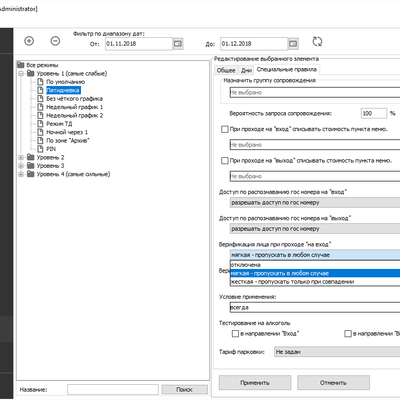400x400 pixels.
Task: Expand the 'Уровень 2' tree node
Action: click(x=21, y=157)
